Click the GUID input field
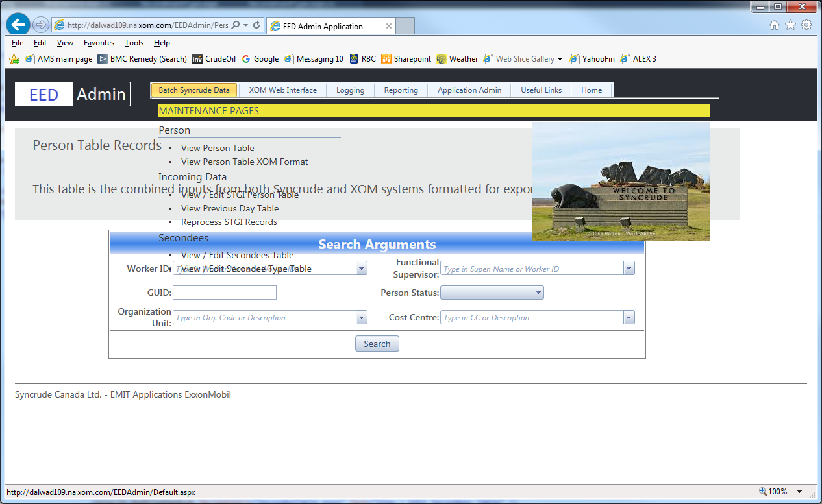Viewport: 822px width, 504px height. [x=225, y=293]
